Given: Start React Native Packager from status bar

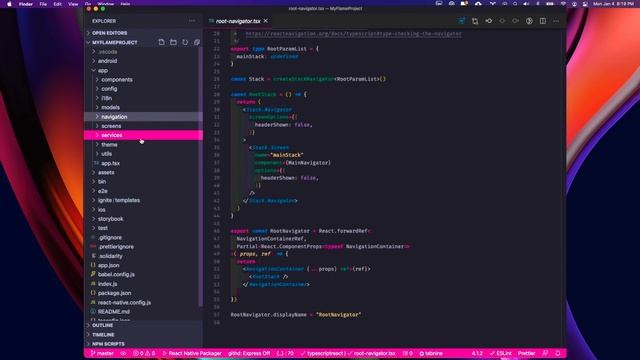Looking at the screenshot, I should (192, 353).
